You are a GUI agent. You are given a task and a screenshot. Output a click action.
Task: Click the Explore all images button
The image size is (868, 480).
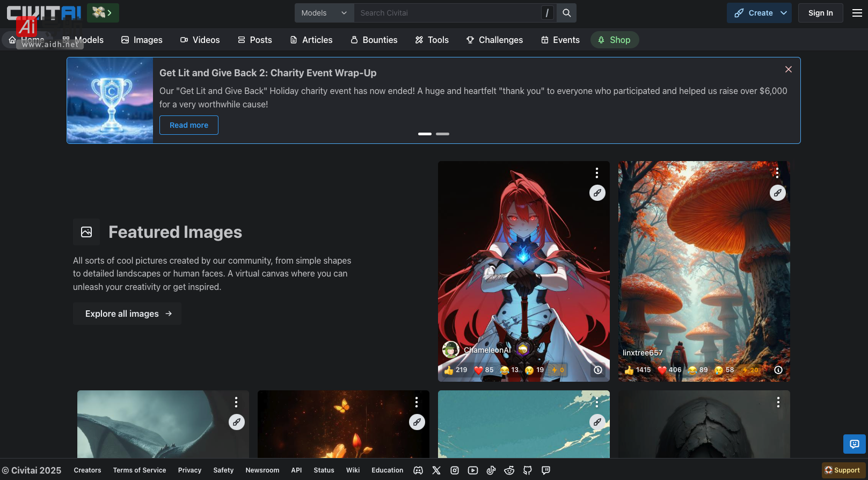127,314
